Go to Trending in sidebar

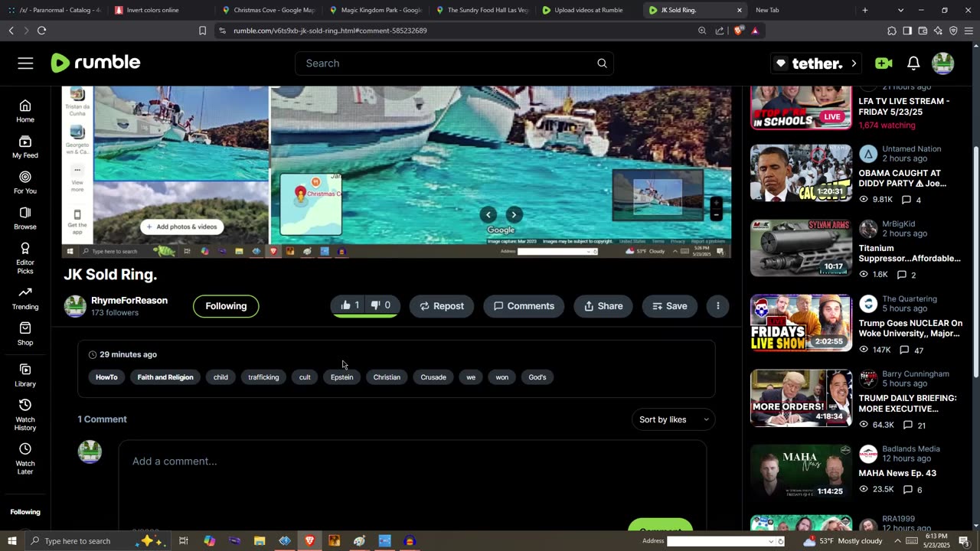25,298
